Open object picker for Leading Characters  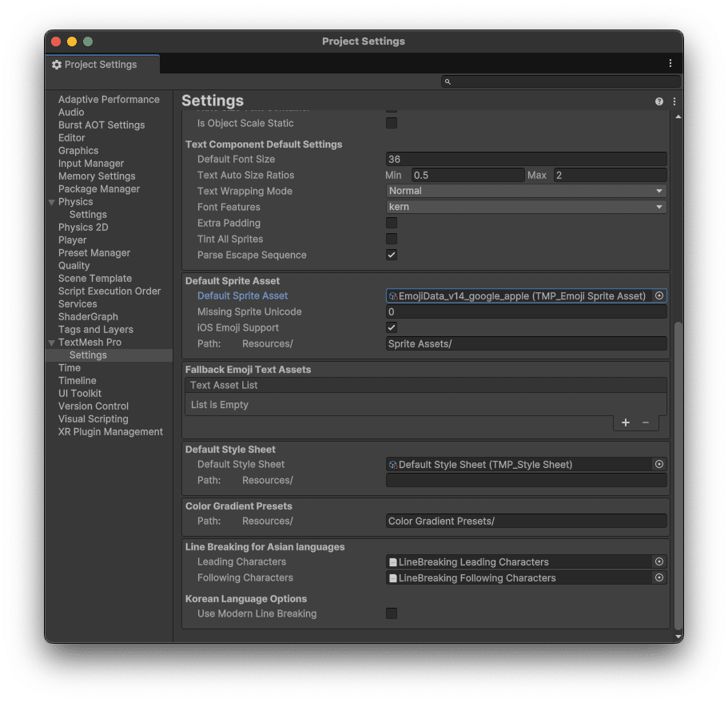click(x=658, y=561)
